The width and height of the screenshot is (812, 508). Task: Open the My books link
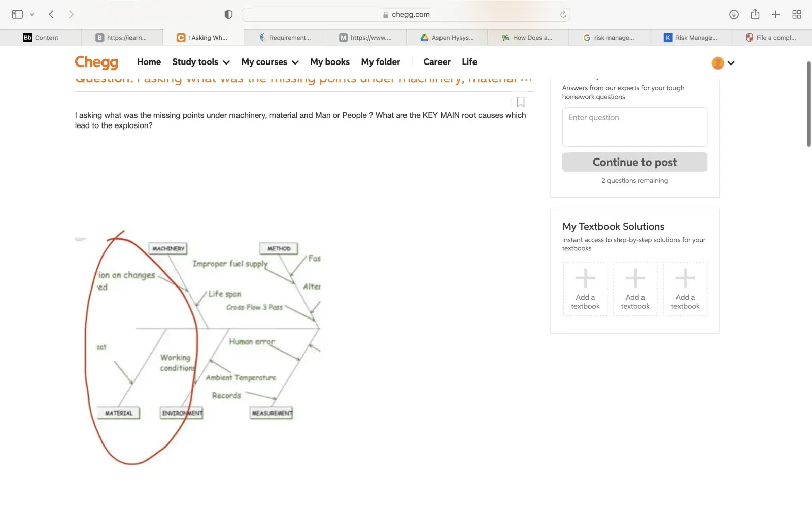pyautogui.click(x=330, y=62)
